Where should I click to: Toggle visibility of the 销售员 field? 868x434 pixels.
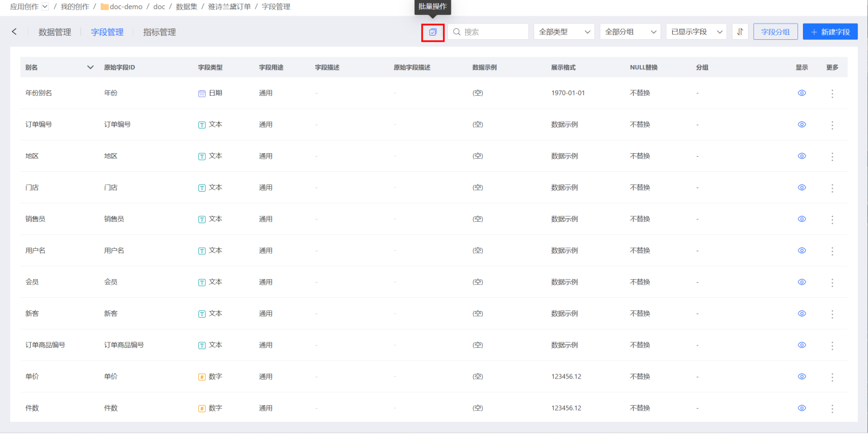(x=802, y=219)
